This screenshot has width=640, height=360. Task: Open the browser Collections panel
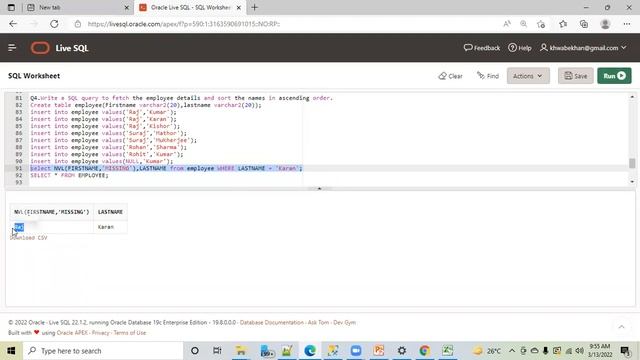click(584, 24)
